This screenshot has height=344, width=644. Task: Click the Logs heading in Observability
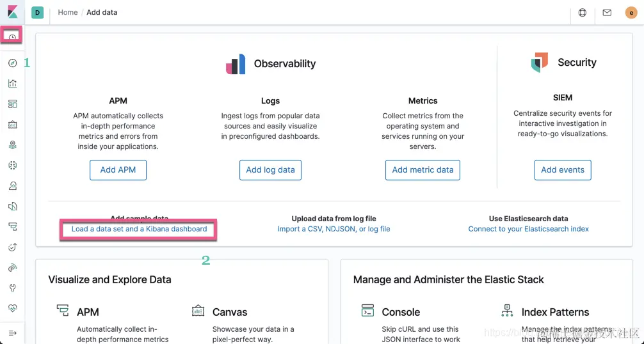(x=270, y=100)
